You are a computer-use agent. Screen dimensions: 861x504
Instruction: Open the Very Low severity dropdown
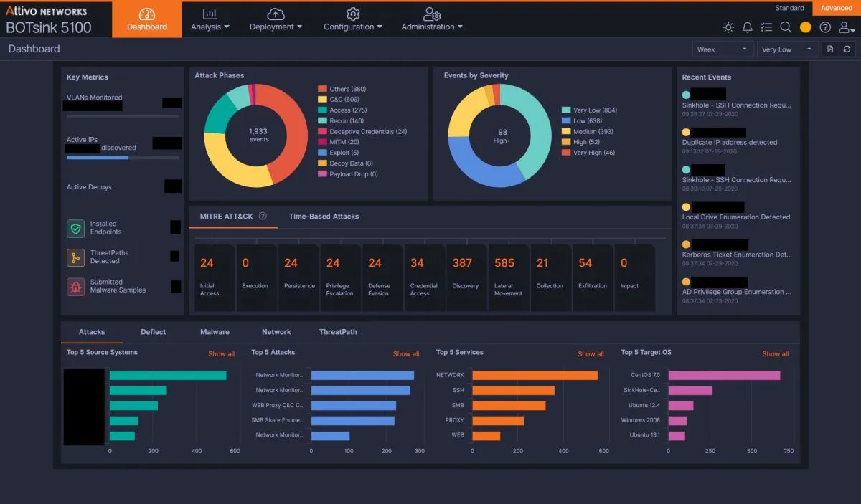point(786,49)
